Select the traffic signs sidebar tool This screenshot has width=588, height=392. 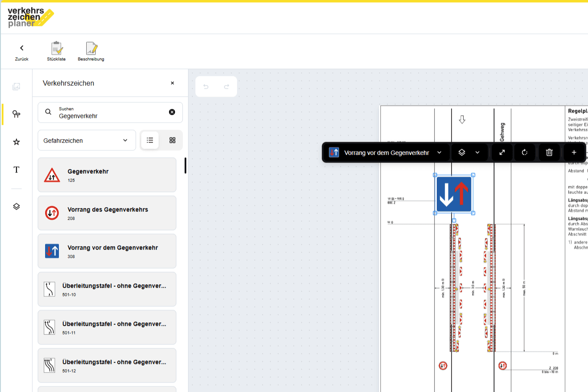(16, 114)
